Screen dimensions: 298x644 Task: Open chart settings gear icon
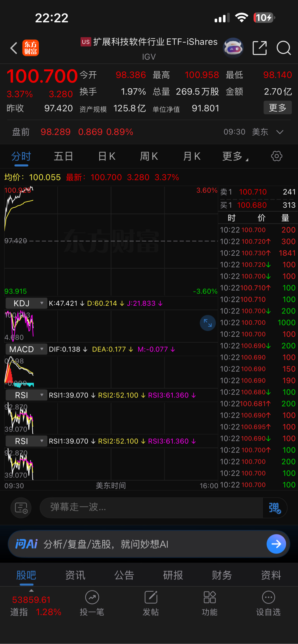[x=276, y=156]
